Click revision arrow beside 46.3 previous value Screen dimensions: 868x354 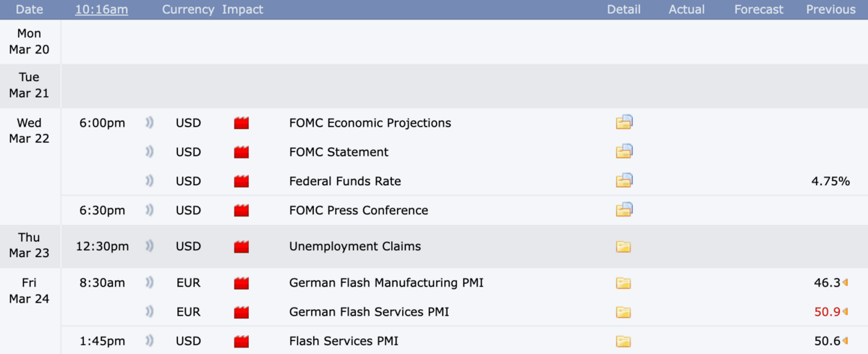[846, 282]
